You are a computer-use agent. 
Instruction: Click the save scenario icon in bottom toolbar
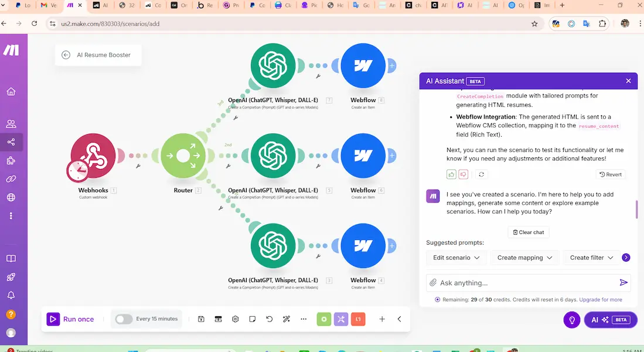tap(201, 319)
